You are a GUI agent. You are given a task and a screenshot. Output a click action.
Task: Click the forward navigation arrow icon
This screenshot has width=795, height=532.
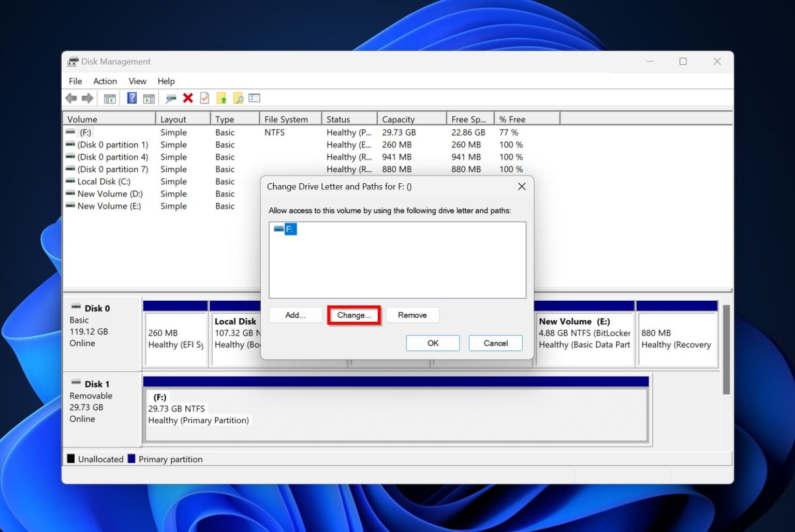(87, 98)
